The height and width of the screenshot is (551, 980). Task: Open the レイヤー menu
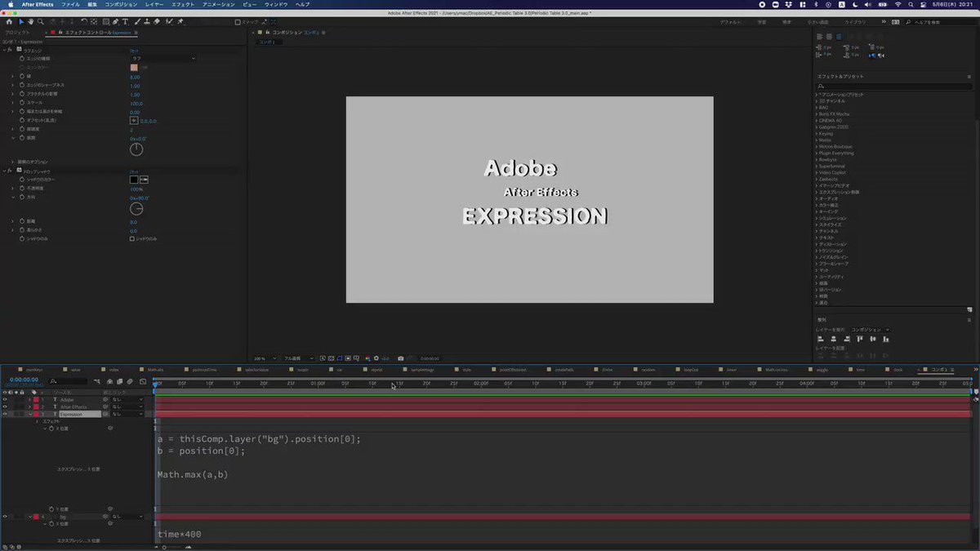(x=154, y=4)
